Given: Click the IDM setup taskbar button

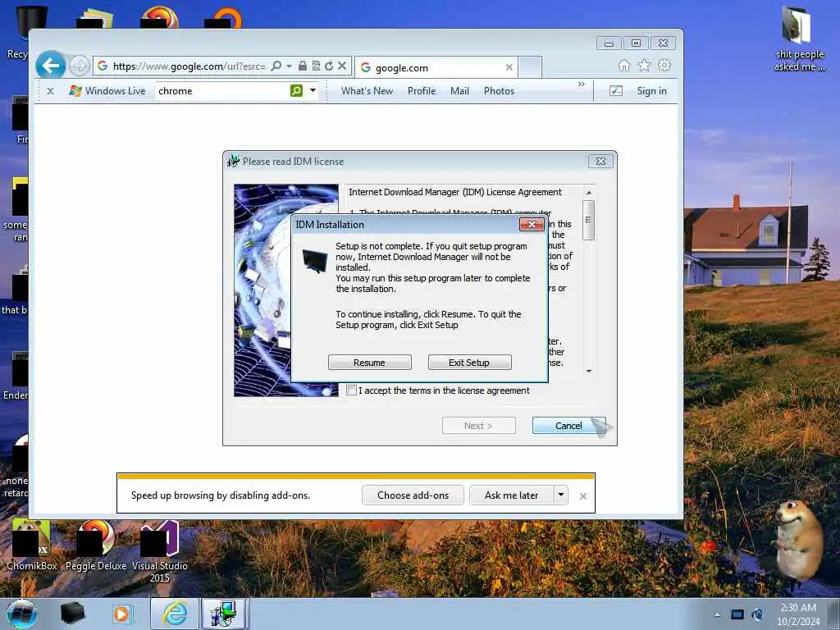Looking at the screenshot, I should click(x=223, y=614).
